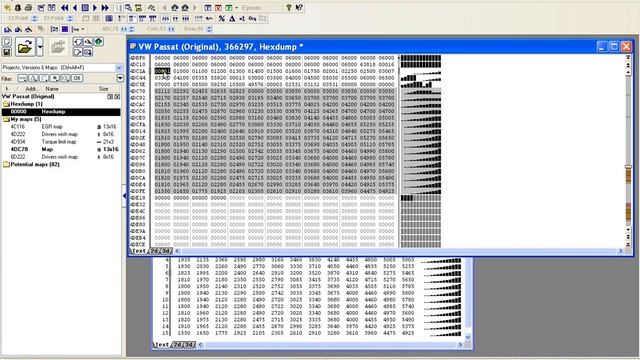Click the blue square stop icon
640x360 pixels.
[85, 8]
